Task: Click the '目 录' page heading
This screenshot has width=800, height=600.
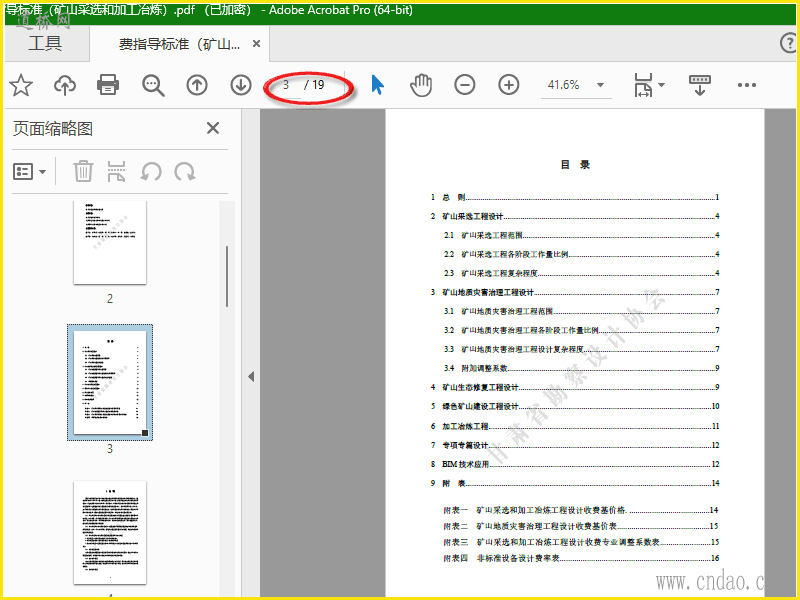Action: click(x=575, y=164)
